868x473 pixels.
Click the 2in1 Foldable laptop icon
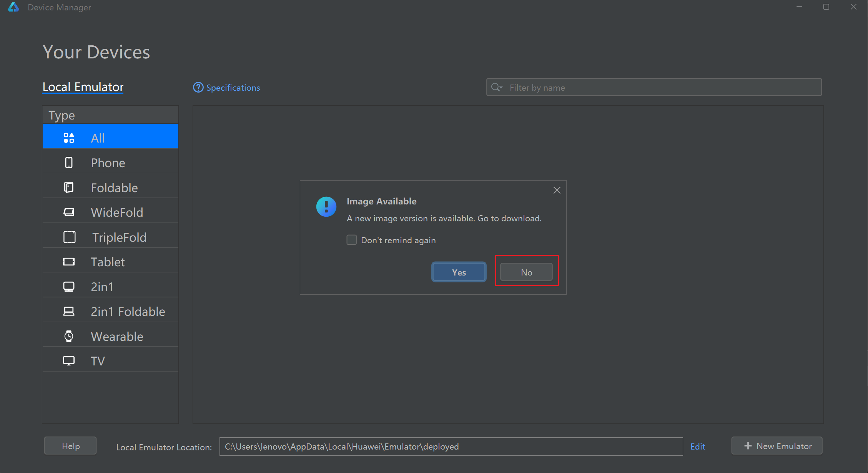click(69, 311)
